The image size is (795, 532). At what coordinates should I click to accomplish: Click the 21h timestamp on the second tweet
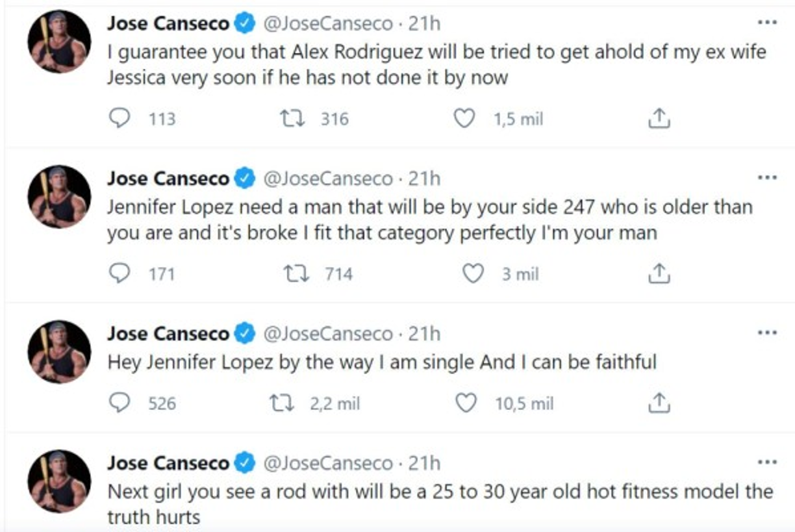pos(425,175)
